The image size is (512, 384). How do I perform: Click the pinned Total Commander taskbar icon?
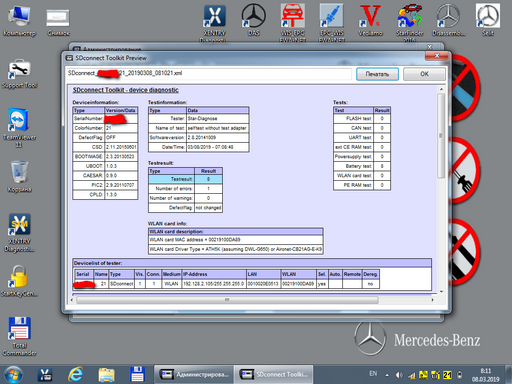point(137,375)
